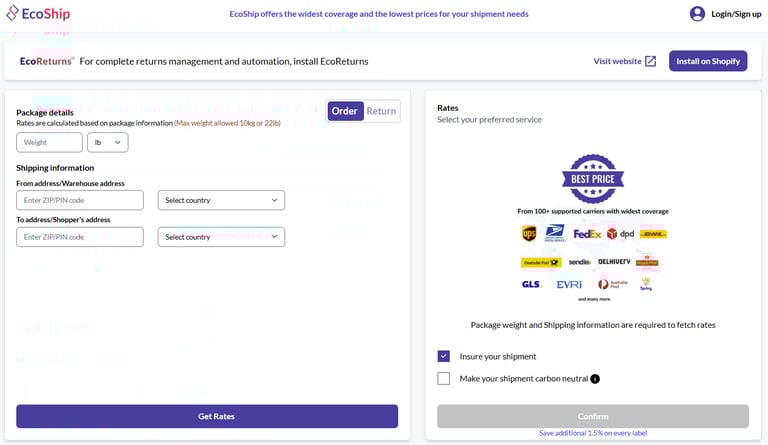The width and height of the screenshot is (768, 445).
Task: Click the Best Price badge
Action: 592,179
